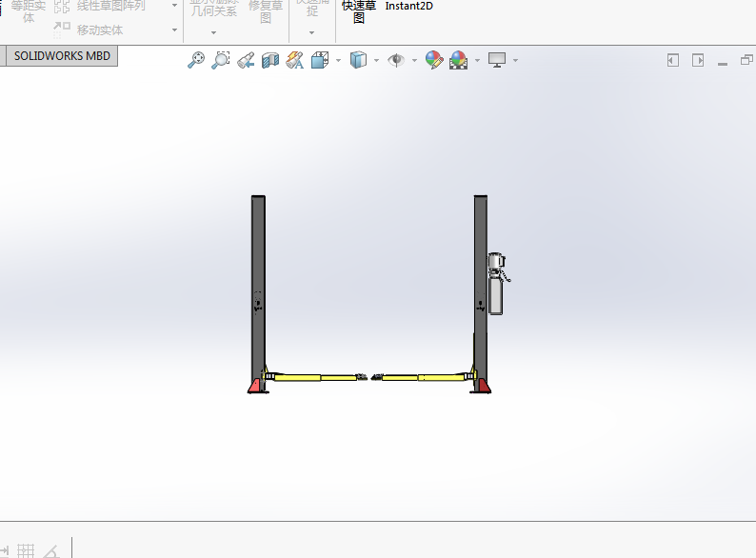The width and height of the screenshot is (756, 558).
Task: Select the red base plate of left column
Action: tap(255, 387)
